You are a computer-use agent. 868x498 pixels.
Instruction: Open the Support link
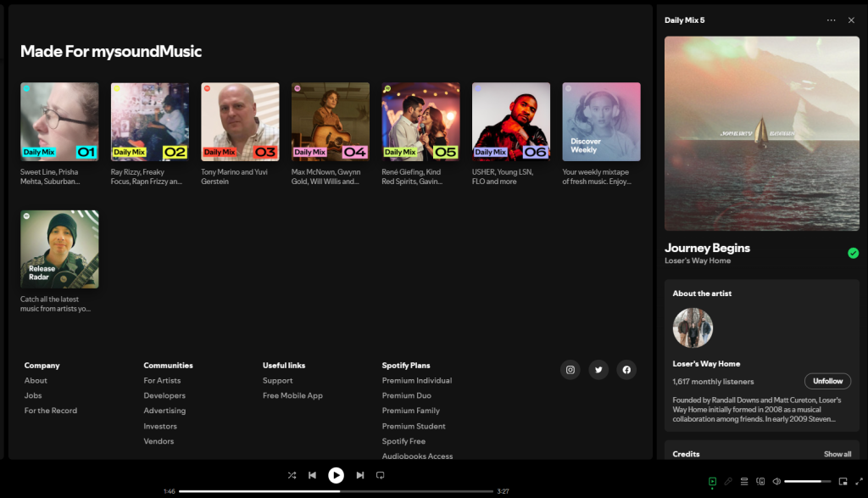277,381
